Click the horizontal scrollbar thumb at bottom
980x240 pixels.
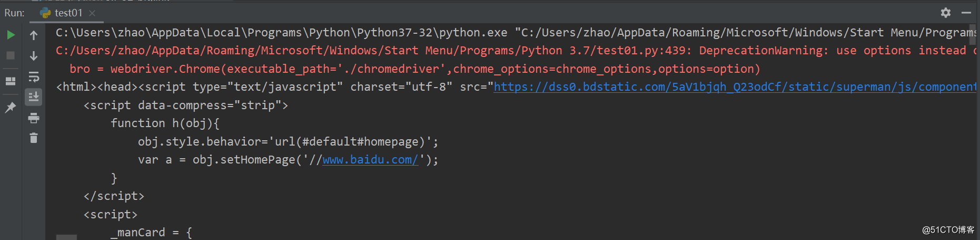coord(66,237)
